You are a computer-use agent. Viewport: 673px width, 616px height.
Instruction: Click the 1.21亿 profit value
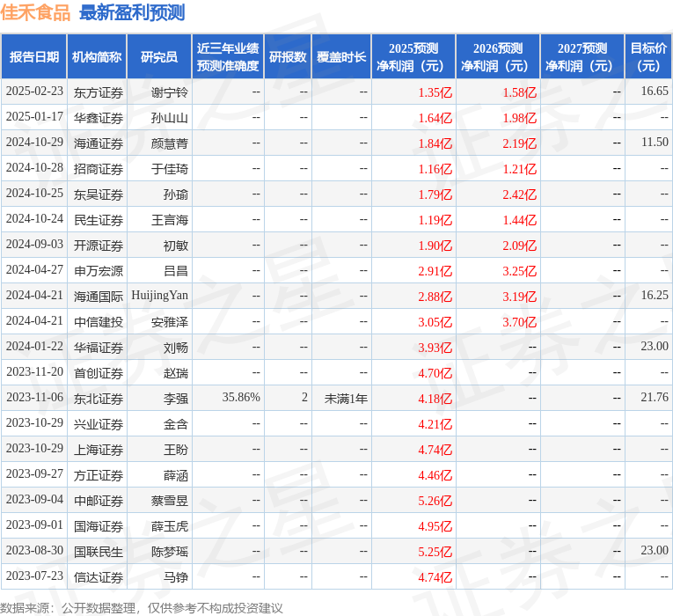pos(520,169)
